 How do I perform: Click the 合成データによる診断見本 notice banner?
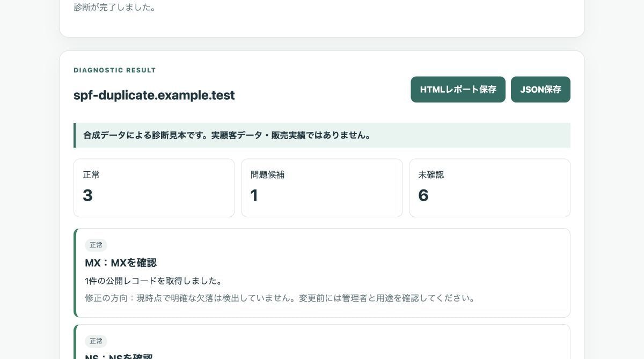click(x=322, y=135)
